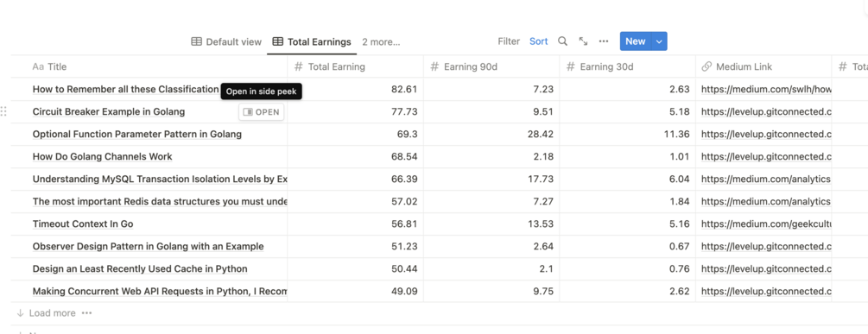Click the link for Golang Channels row
The width and height of the screenshot is (868, 334).
point(766,156)
